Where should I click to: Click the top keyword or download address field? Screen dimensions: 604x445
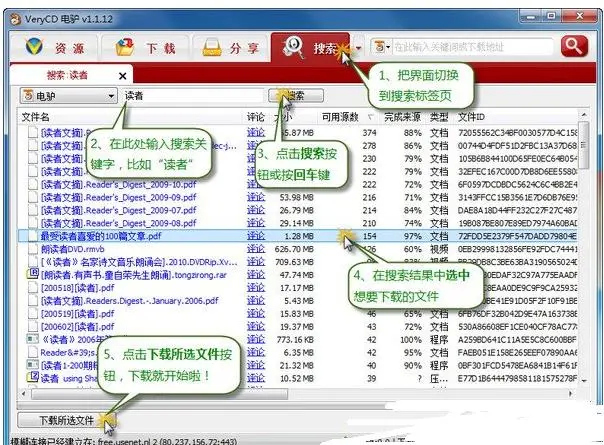[472, 47]
